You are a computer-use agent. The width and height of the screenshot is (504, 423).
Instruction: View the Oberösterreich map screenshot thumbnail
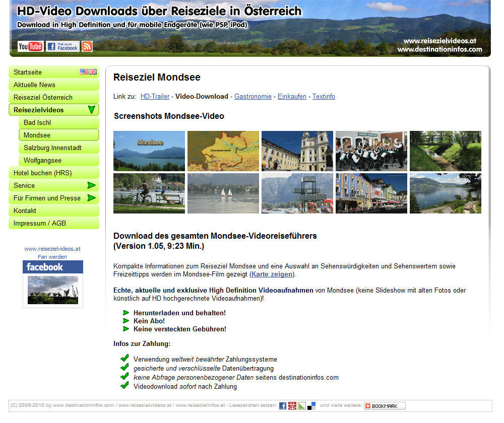223,151
